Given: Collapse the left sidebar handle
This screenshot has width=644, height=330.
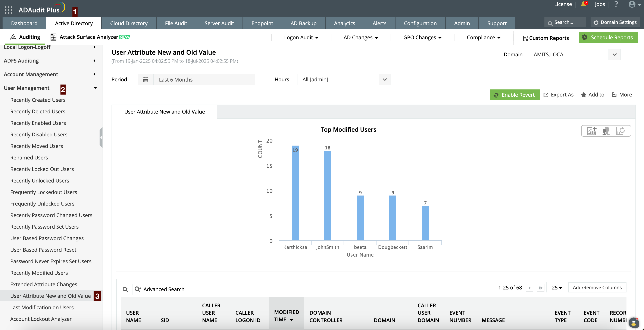Looking at the screenshot, I should (101, 137).
